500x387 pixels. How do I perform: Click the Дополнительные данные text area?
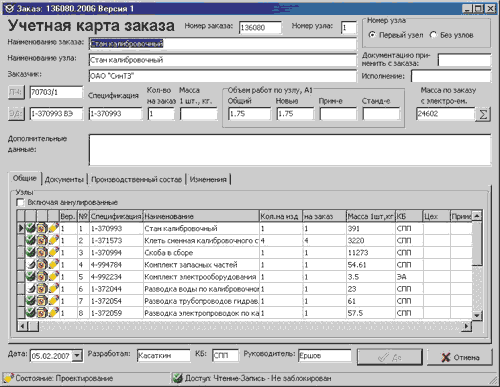pos(290,150)
